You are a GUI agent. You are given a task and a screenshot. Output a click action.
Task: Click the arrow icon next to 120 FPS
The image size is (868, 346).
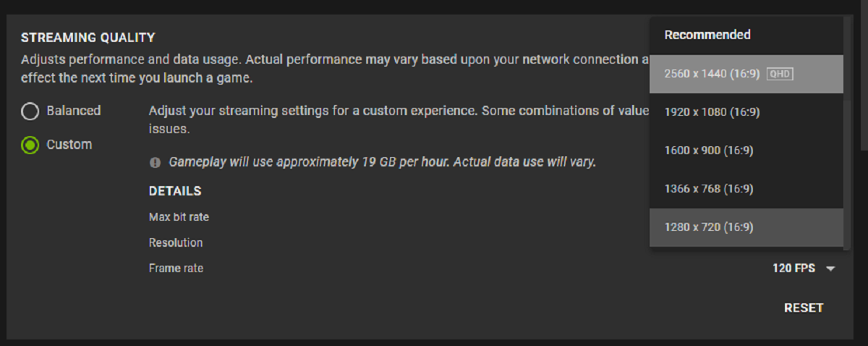click(830, 269)
